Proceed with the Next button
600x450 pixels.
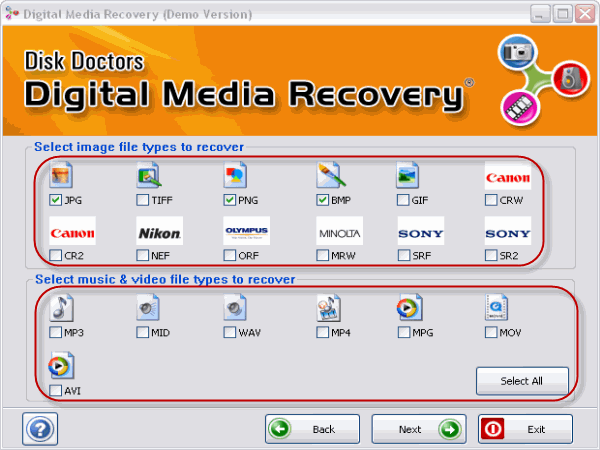[x=419, y=429]
